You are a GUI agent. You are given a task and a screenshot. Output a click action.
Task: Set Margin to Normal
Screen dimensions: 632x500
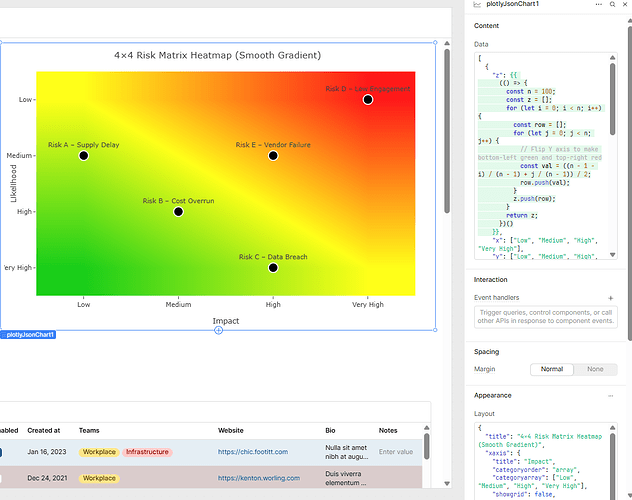(552, 369)
